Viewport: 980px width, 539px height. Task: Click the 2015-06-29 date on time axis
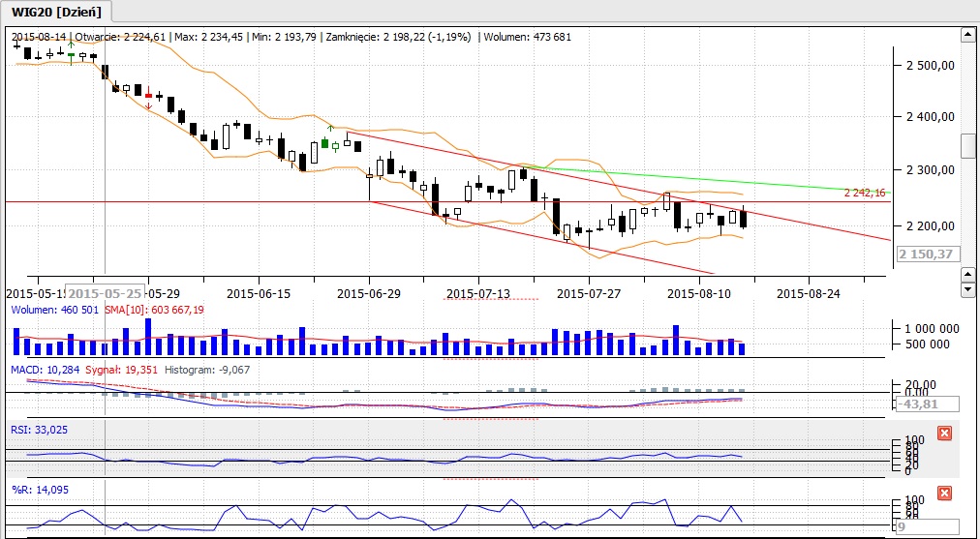pyautogui.click(x=369, y=293)
